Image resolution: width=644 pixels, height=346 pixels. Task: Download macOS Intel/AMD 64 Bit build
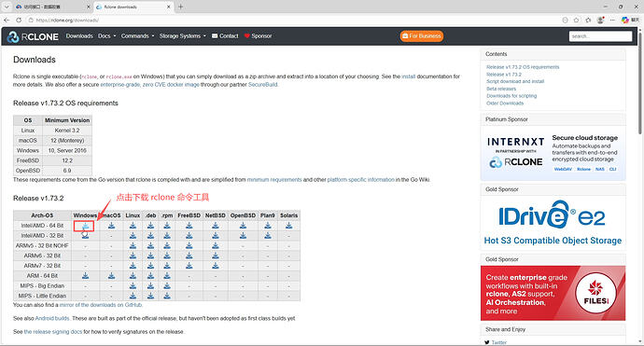[x=111, y=226]
